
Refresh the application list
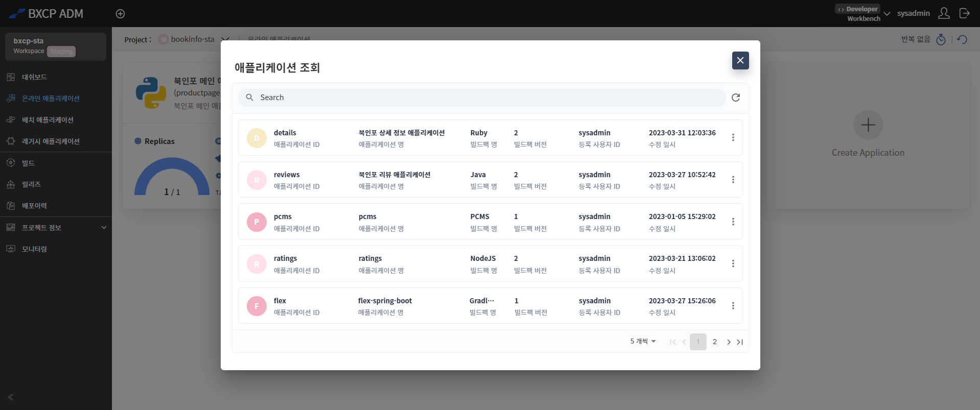[x=736, y=98]
